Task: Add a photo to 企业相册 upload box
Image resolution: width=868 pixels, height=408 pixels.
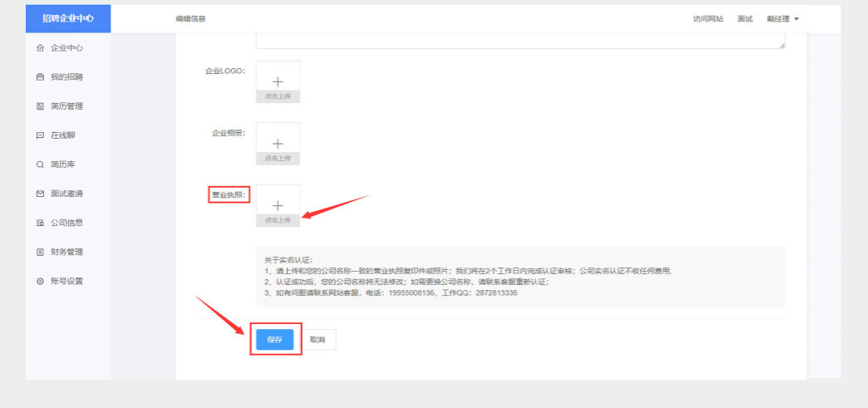Action: 278,144
